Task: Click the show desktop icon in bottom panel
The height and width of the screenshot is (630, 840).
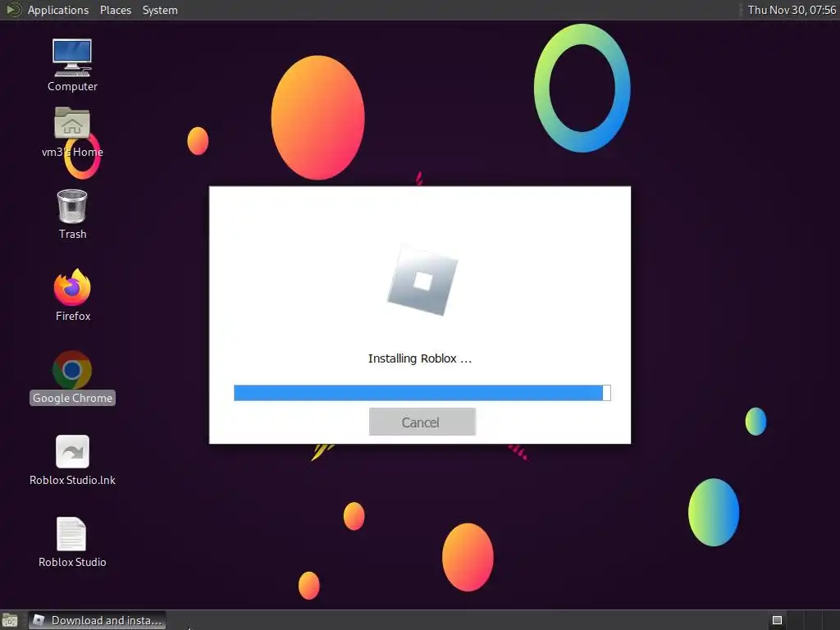Action: click(x=10, y=620)
